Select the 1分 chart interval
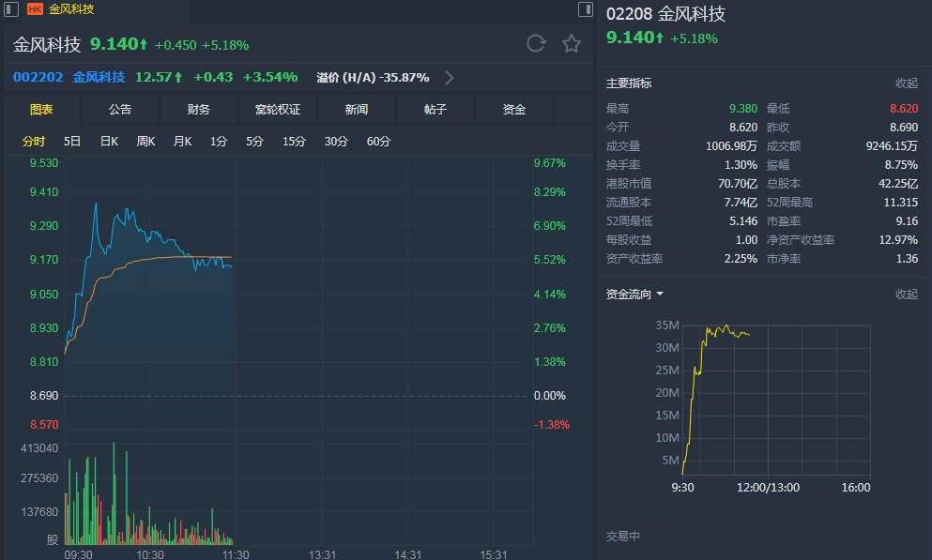Image resolution: width=932 pixels, height=560 pixels. coord(218,142)
